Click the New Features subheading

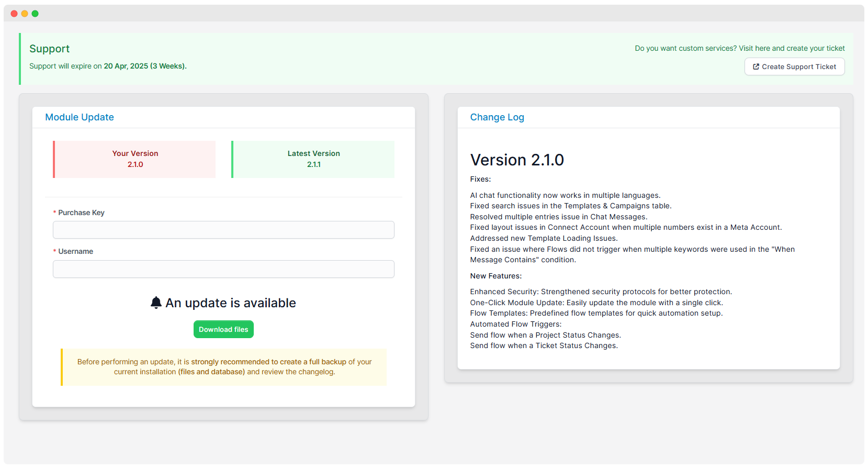[x=495, y=276]
